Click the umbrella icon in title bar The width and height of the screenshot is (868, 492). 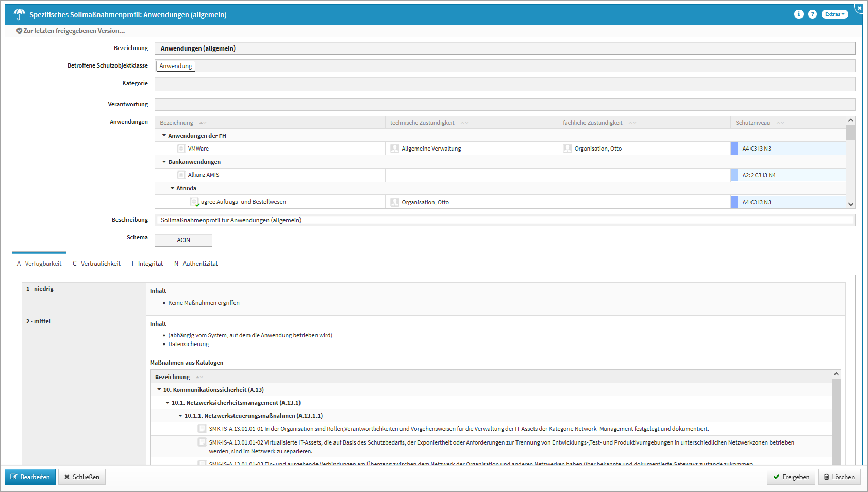(x=19, y=14)
